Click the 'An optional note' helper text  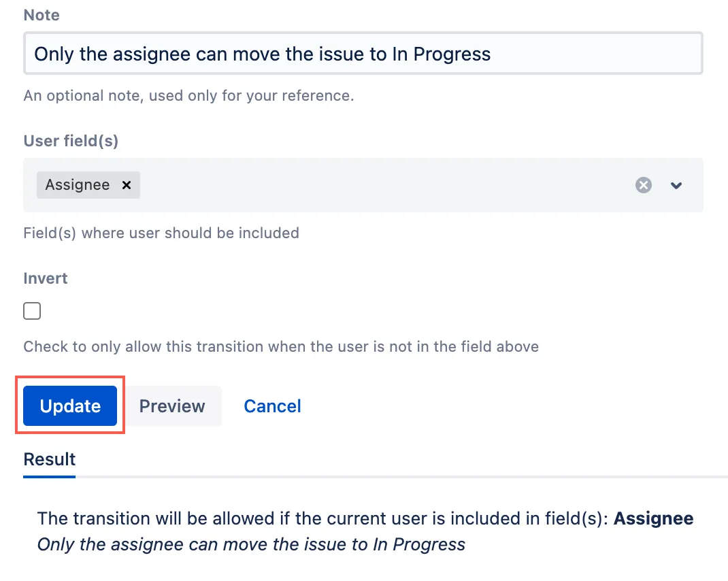pos(188,96)
